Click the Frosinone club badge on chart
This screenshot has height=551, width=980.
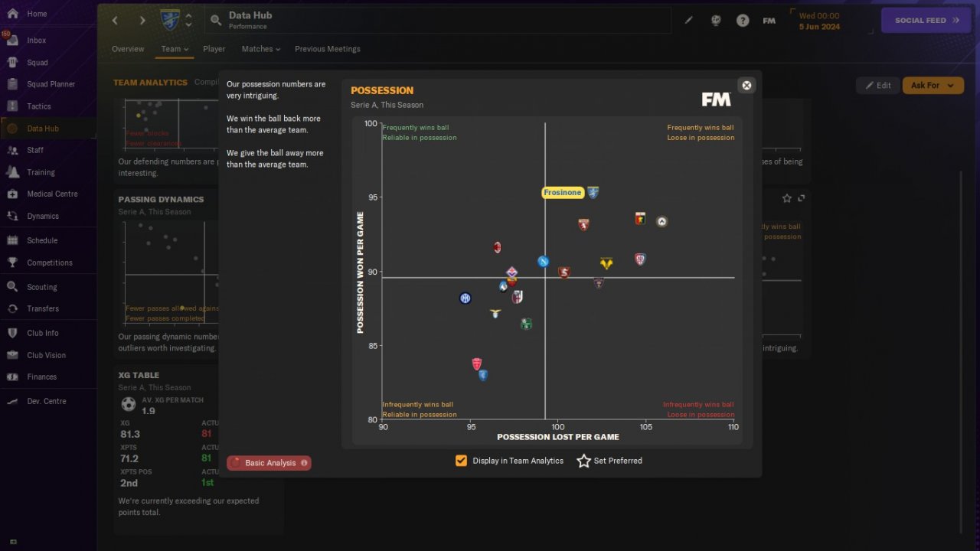[593, 193]
